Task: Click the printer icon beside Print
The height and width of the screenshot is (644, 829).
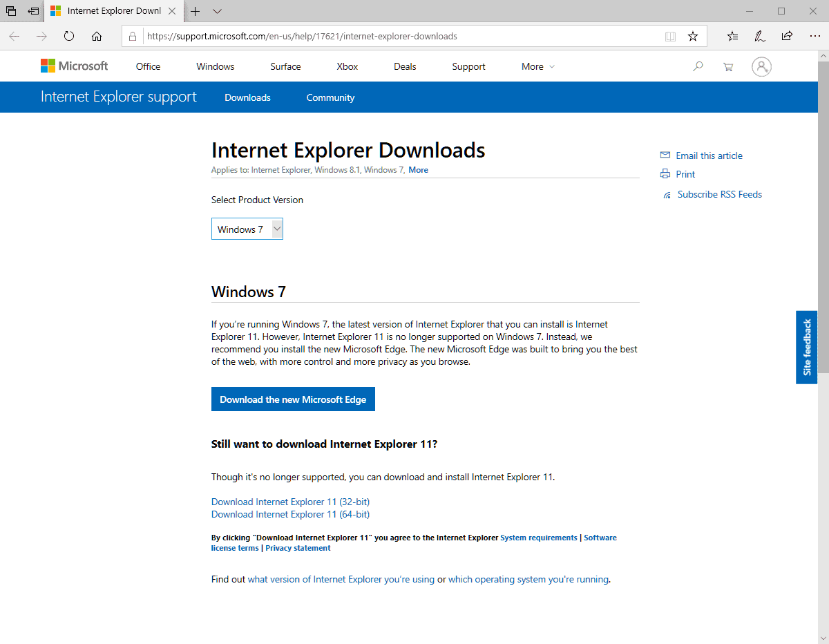Action: [665, 174]
